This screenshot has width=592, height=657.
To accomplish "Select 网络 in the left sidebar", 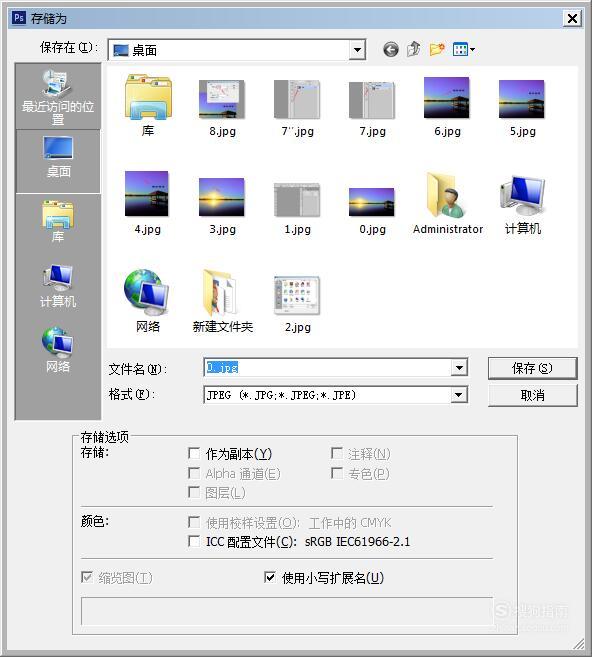I will click(58, 350).
